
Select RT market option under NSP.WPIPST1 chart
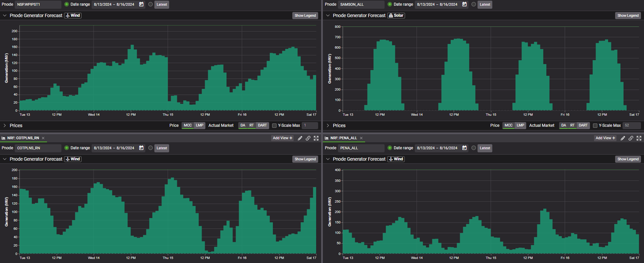251,126
